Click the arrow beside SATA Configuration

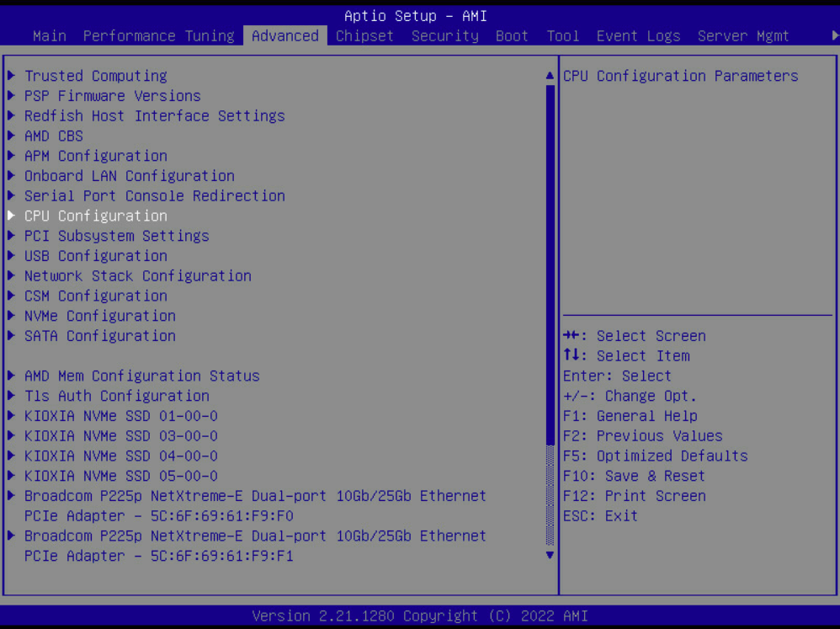point(11,335)
